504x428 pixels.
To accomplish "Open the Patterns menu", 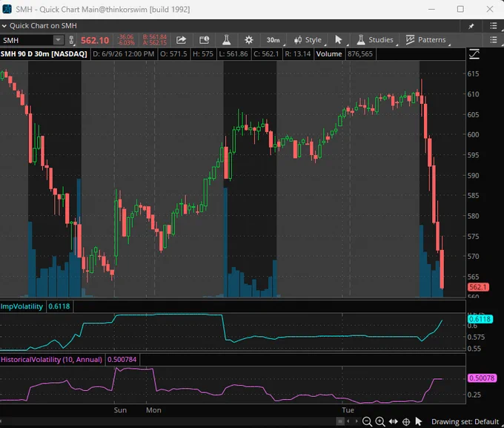I will 426,40.
